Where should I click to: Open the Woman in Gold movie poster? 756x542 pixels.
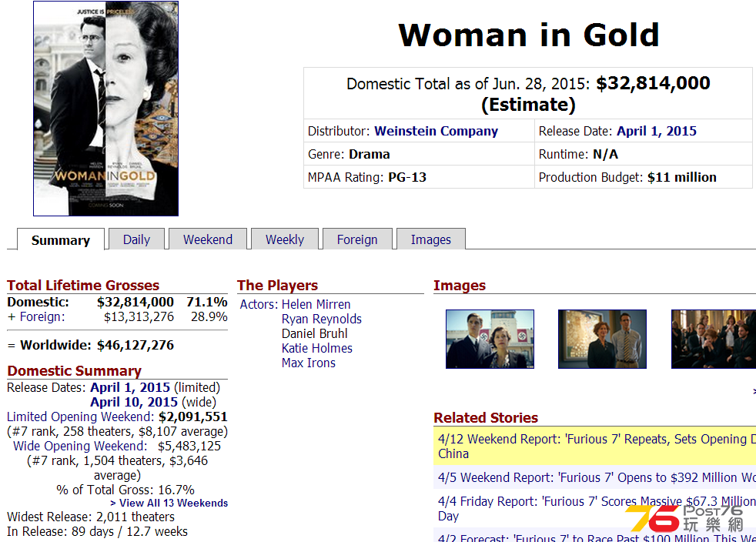[x=105, y=109]
